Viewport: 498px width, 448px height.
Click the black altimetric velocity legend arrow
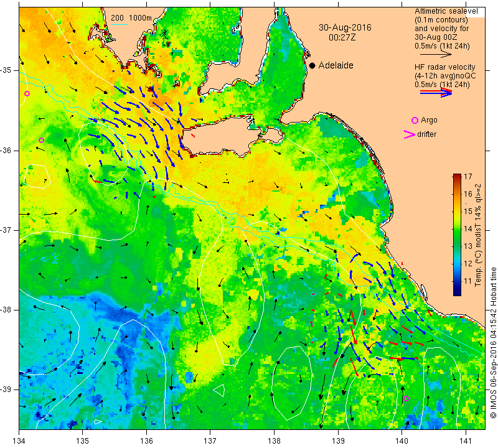(436, 55)
